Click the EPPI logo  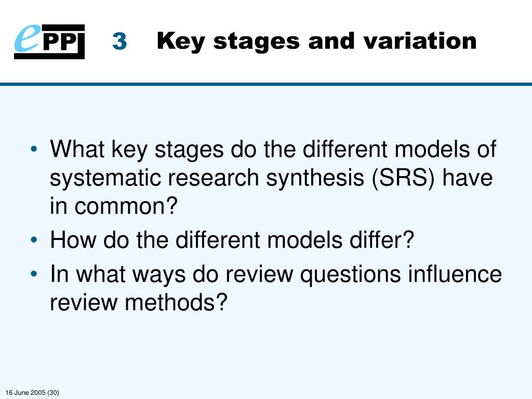[49, 42]
